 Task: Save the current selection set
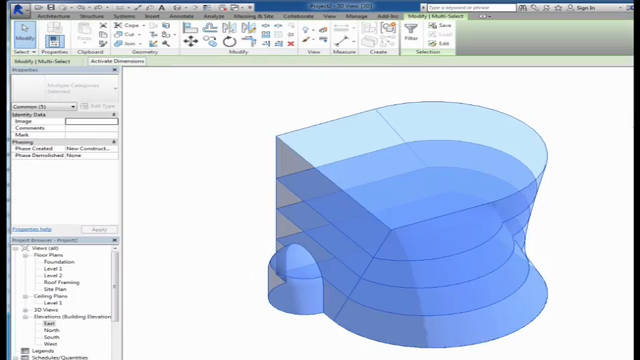pos(440,25)
